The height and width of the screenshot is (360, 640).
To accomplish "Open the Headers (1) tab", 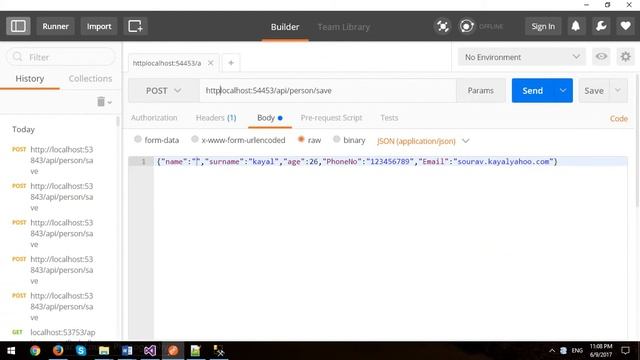I will click(x=216, y=118).
